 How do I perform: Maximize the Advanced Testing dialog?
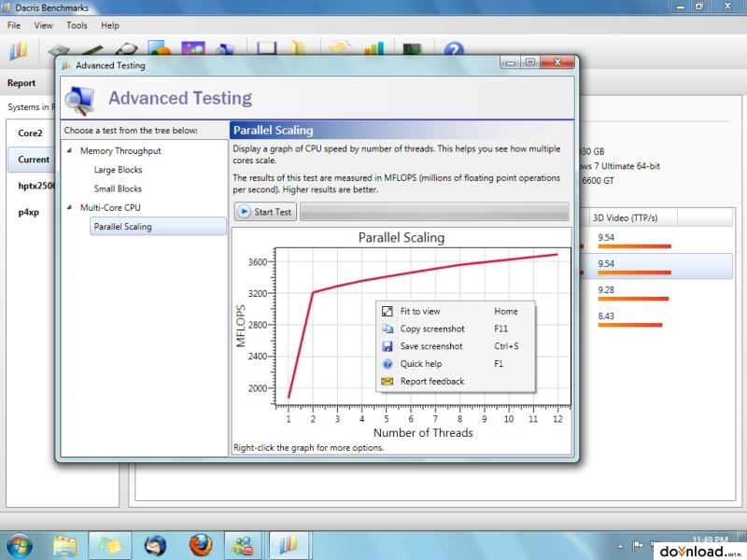(x=530, y=63)
